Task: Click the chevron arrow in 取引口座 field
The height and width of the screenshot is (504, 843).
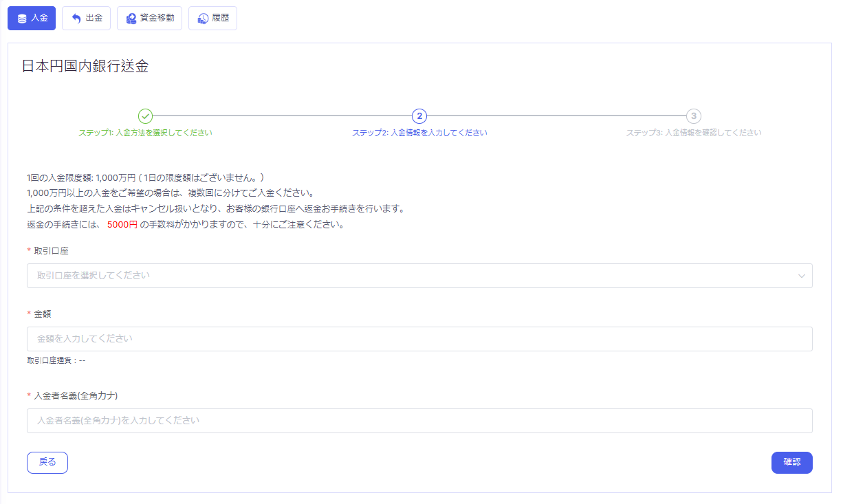Action: pos(801,276)
